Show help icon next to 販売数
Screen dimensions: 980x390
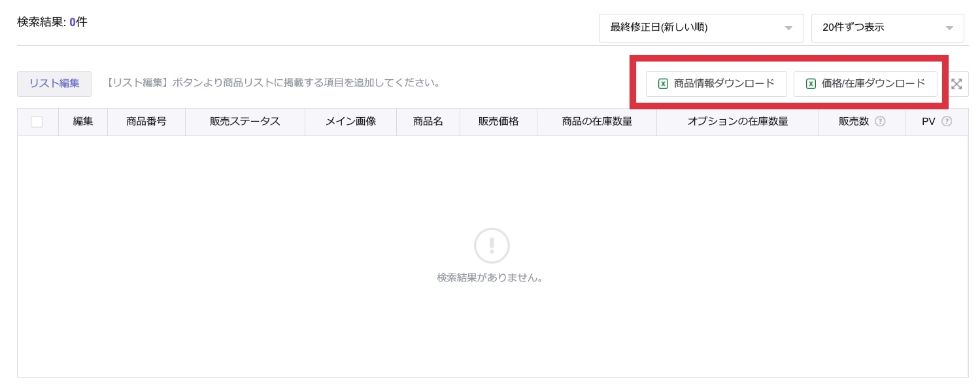click(x=880, y=121)
